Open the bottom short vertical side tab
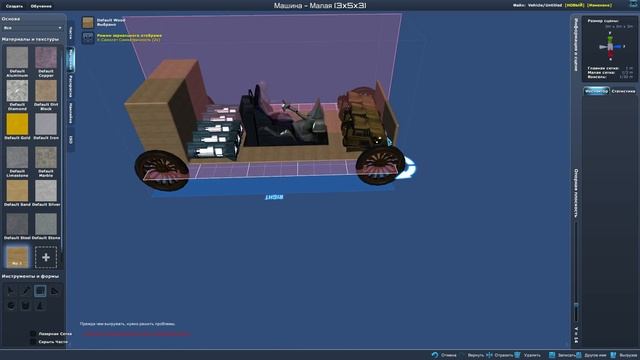This screenshot has width=640, height=360. coord(71,140)
